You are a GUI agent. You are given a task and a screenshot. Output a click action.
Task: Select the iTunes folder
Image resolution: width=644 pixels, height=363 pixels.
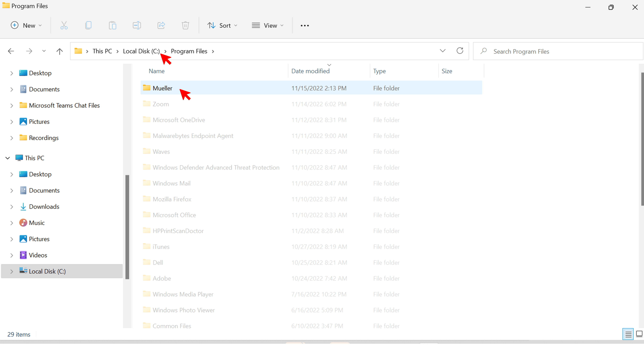pos(311,247)
